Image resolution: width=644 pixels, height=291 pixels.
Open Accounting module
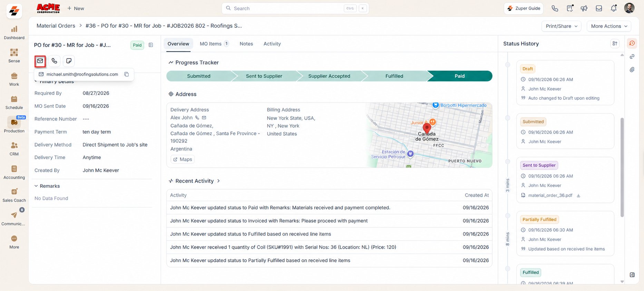click(14, 172)
